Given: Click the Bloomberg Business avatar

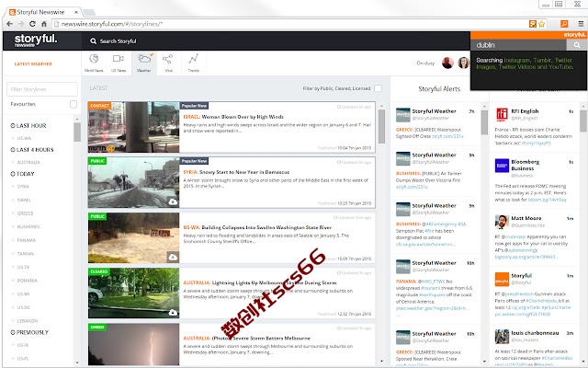Looking at the screenshot, I should click(503, 166).
